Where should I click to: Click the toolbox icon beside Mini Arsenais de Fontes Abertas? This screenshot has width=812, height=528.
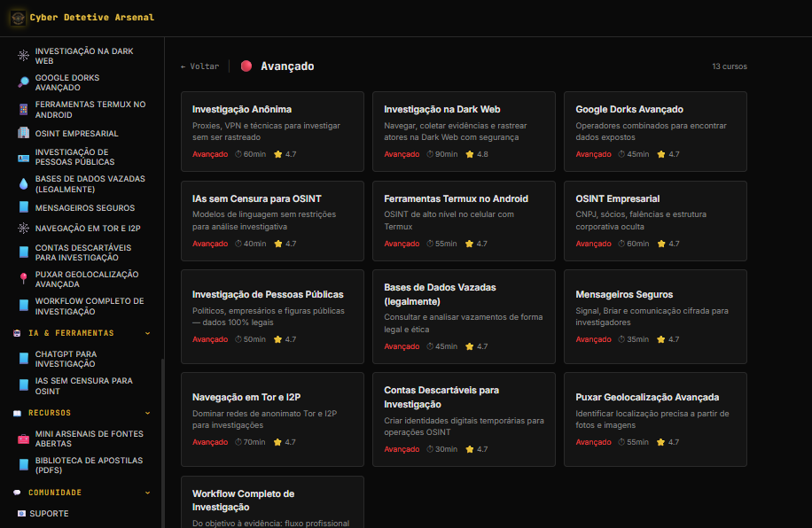point(23,439)
